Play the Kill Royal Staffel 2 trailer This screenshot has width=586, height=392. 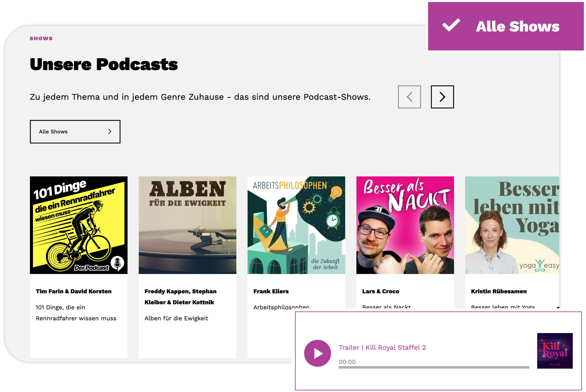[317, 353]
